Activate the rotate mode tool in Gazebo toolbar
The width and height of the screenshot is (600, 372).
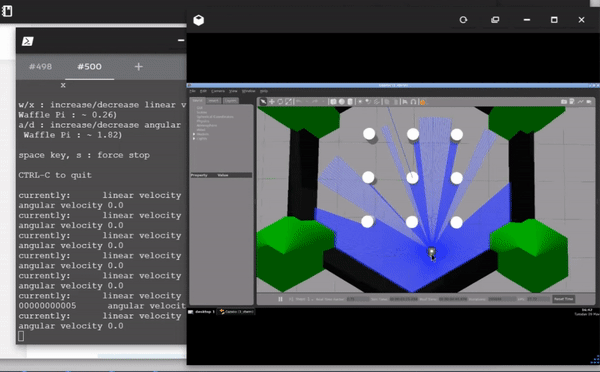(x=280, y=102)
